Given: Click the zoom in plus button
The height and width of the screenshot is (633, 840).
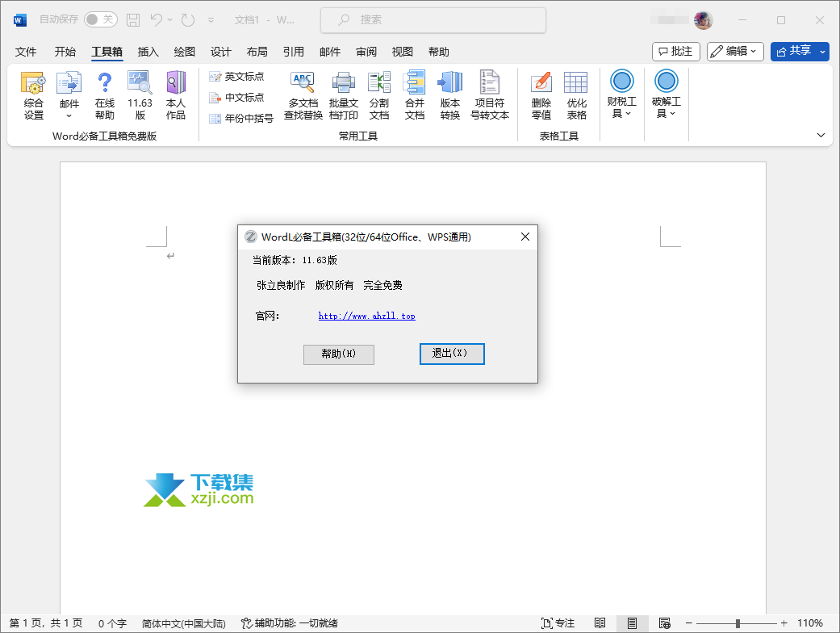Looking at the screenshot, I should pos(784,623).
